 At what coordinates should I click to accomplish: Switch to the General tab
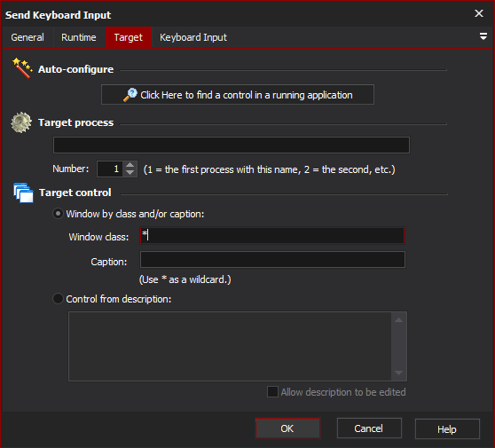coord(27,37)
